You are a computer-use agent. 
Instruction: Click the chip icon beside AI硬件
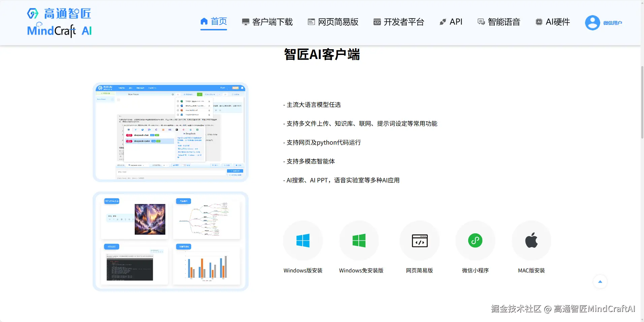[x=539, y=22]
